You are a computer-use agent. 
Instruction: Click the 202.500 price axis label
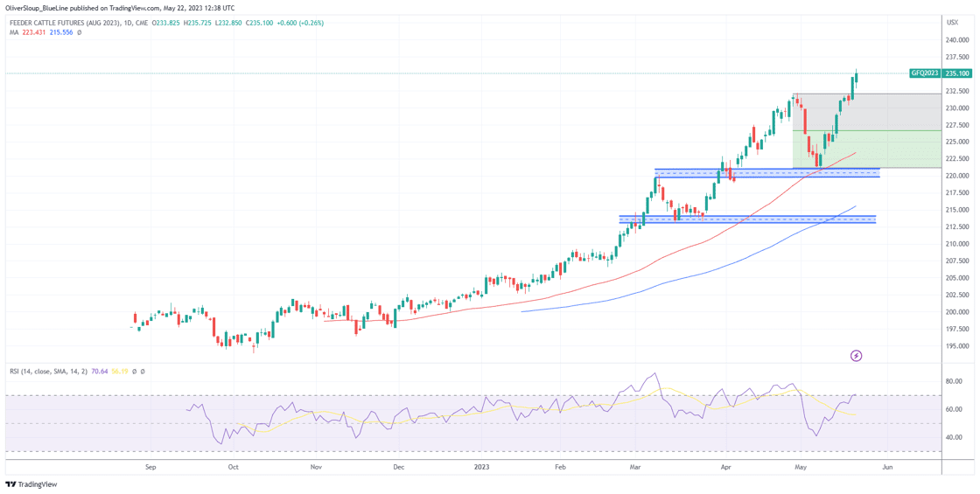(x=957, y=295)
